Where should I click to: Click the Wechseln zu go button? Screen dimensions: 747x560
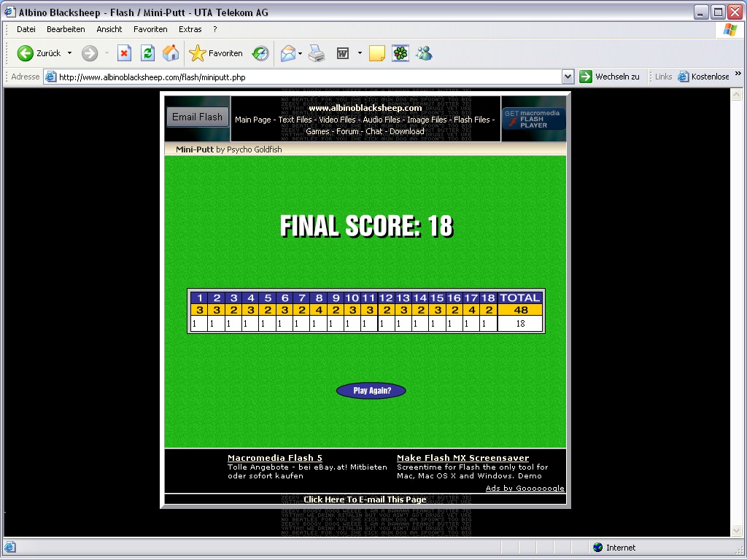pos(610,77)
